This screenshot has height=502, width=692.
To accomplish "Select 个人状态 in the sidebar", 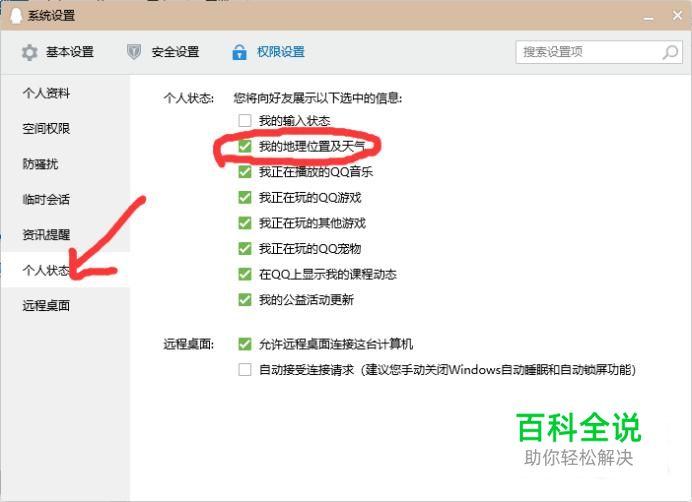I will tap(65, 270).
